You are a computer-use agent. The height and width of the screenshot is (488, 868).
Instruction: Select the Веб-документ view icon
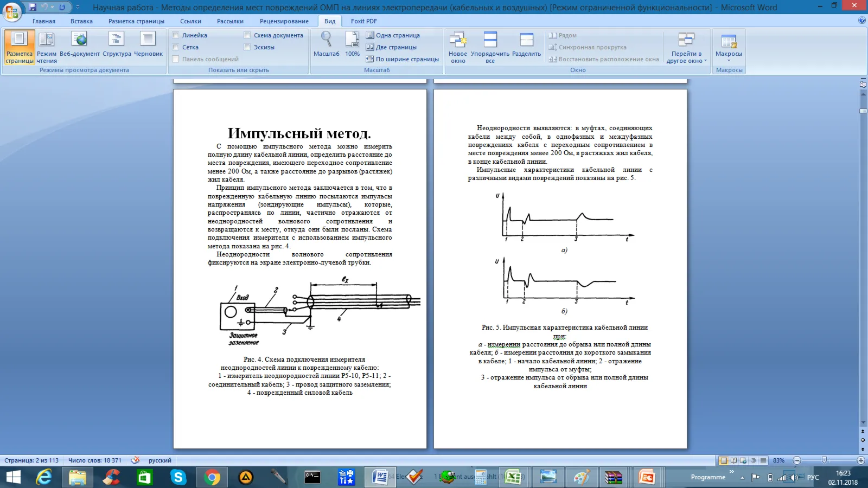click(80, 47)
